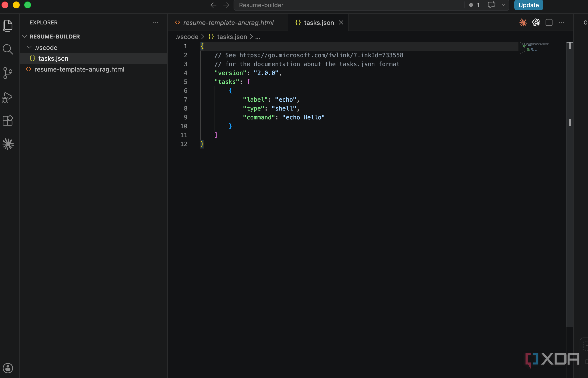Screen dimensions: 588x378
Task: Click the EXPLORER panel title
Action: tap(43, 22)
